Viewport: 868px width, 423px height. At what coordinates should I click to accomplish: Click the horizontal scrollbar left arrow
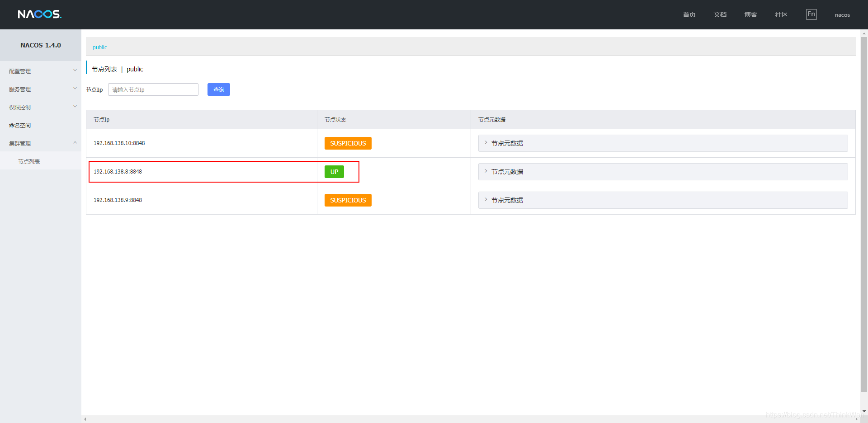(85, 419)
